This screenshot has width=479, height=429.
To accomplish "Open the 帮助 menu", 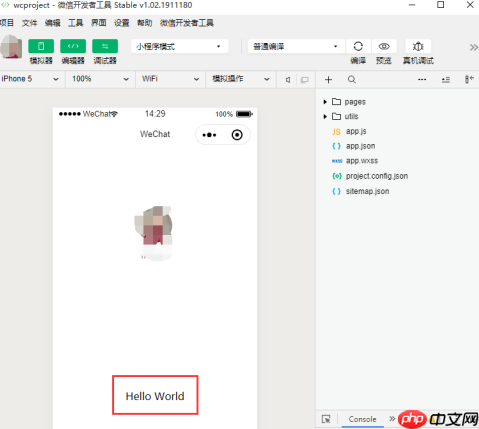I will coord(145,23).
